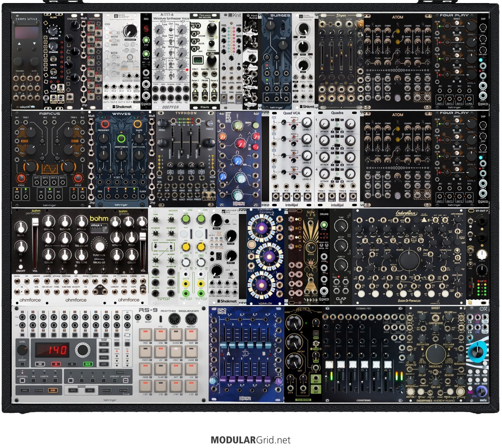Open the MODULARGrid.net link
This screenshot has width=502, height=448.
click(x=251, y=440)
